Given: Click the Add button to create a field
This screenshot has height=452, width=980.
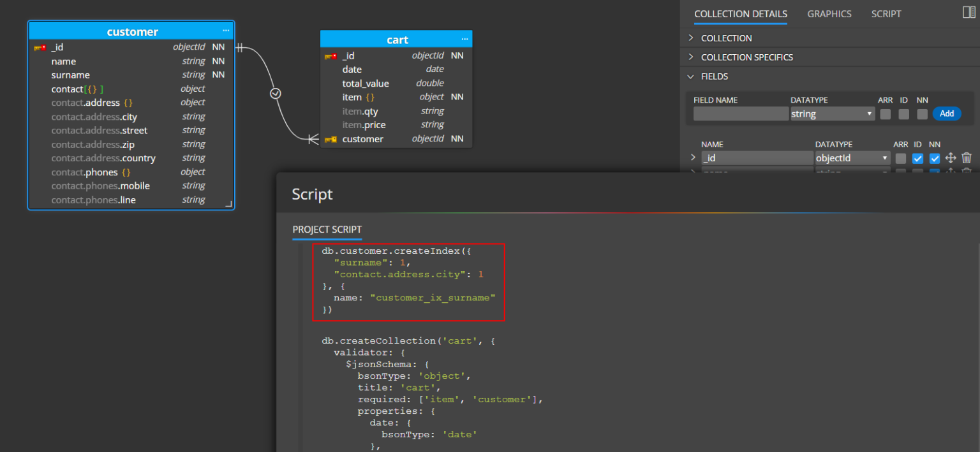Looking at the screenshot, I should coord(947,113).
